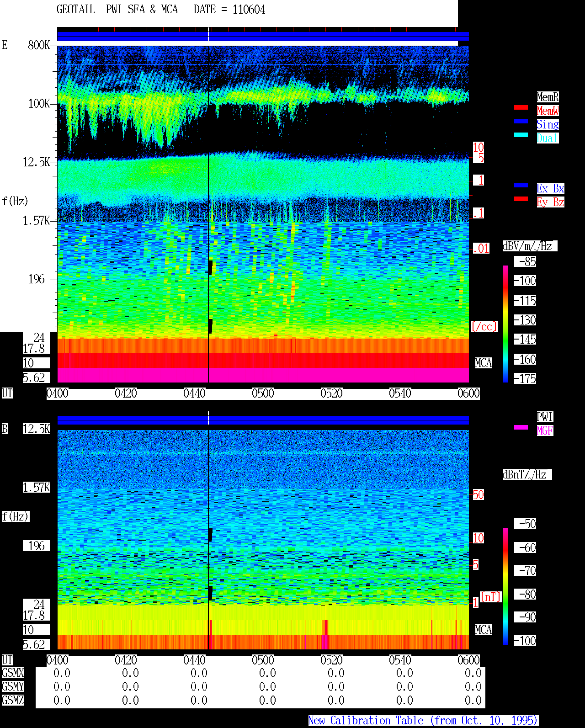Click the blue Sing legend swatch
Image resolution: width=585 pixels, height=728 pixels.
click(521, 121)
